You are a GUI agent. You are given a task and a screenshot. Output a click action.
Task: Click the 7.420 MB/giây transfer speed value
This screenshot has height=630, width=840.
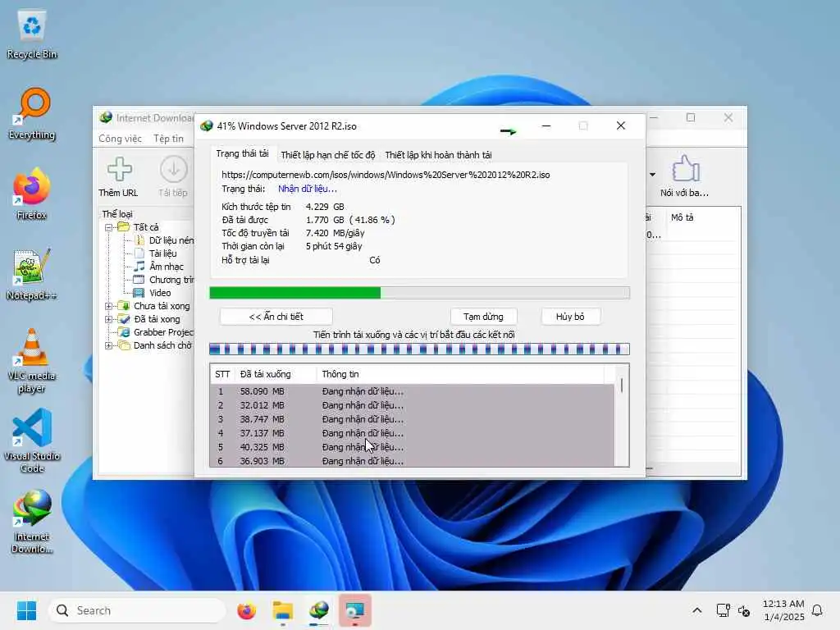click(335, 233)
